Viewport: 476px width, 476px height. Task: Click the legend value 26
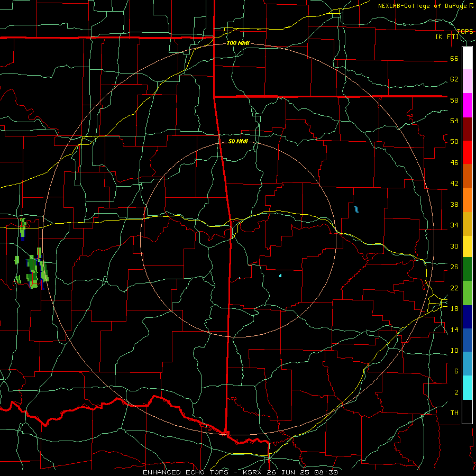coord(454,267)
